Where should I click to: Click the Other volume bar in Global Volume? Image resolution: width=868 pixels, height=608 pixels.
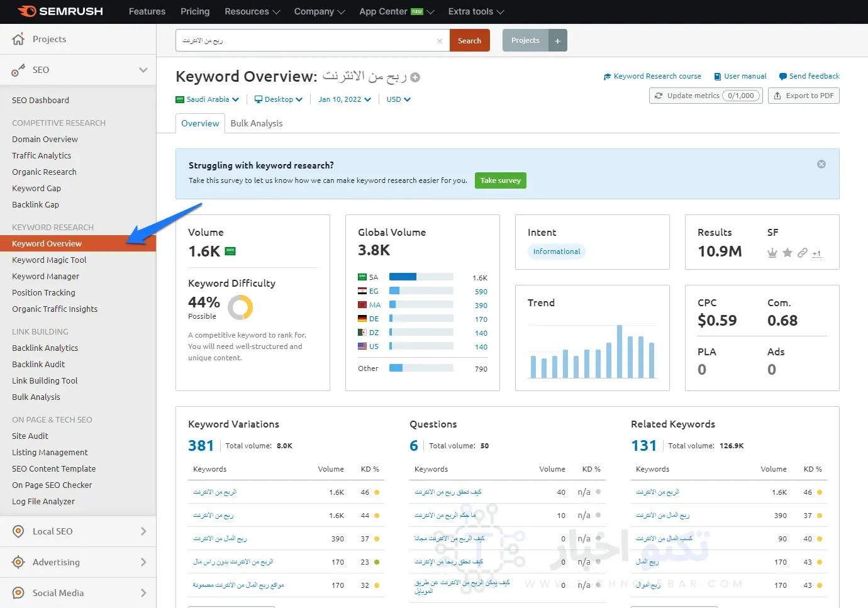[421, 368]
